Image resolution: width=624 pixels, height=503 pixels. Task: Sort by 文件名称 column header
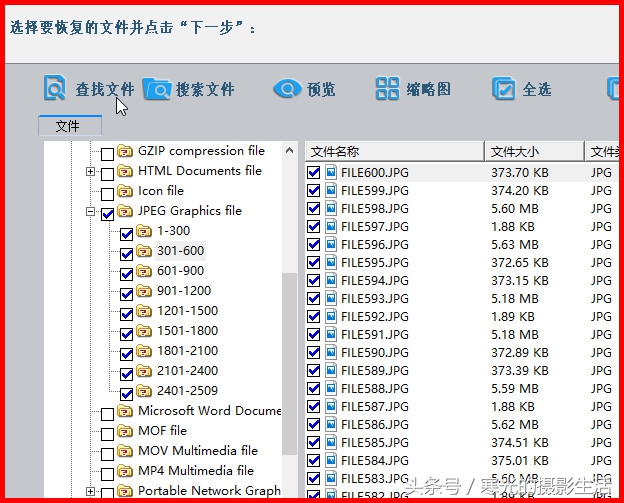pos(394,151)
